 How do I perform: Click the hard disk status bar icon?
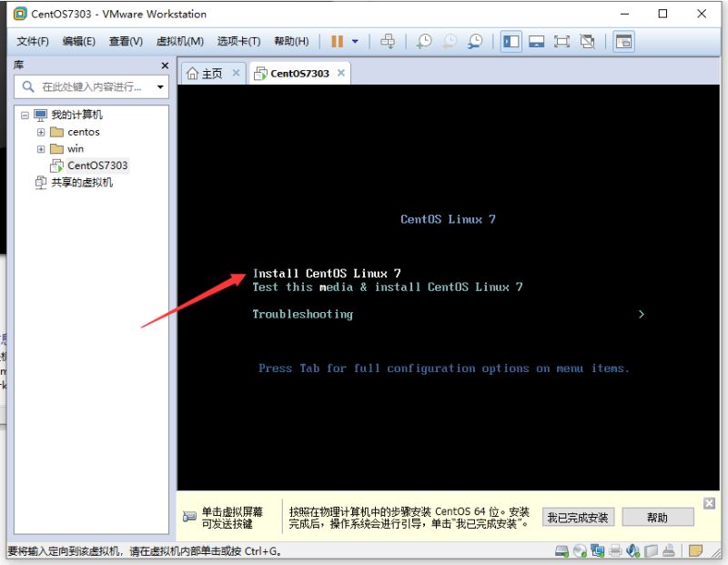[562, 551]
